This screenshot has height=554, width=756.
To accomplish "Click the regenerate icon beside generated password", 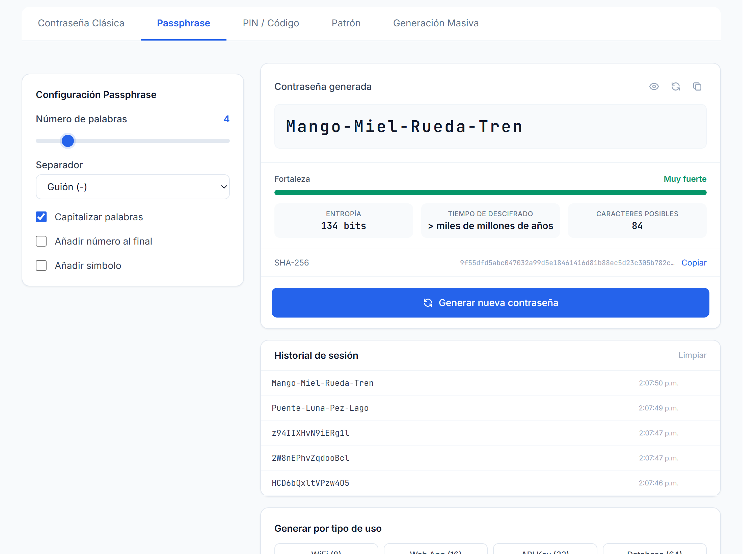I will (x=675, y=87).
